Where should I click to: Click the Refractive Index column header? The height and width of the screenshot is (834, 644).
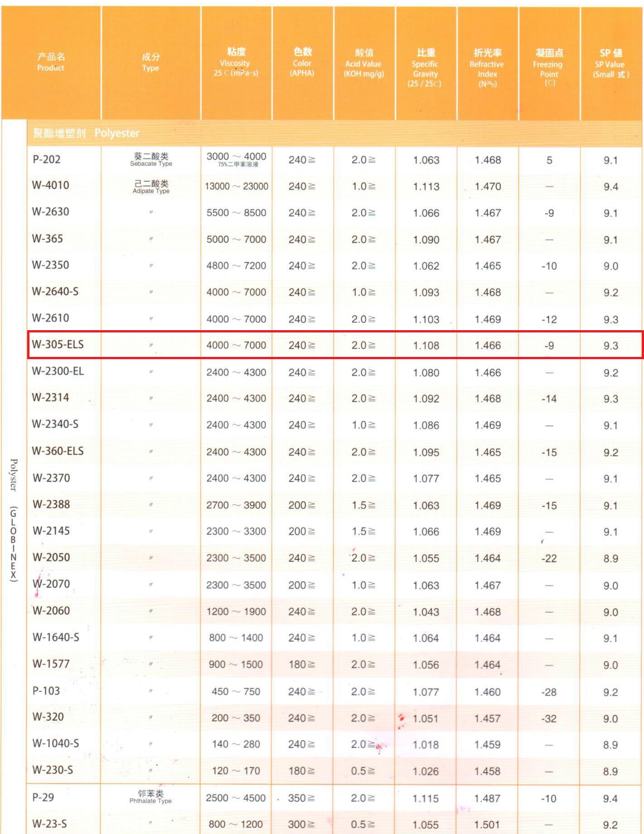pyautogui.click(x=487, y=67)
